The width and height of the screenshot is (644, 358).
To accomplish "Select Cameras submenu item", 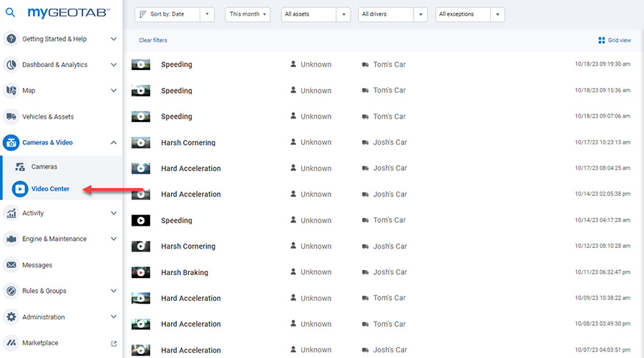I will 44,166.
